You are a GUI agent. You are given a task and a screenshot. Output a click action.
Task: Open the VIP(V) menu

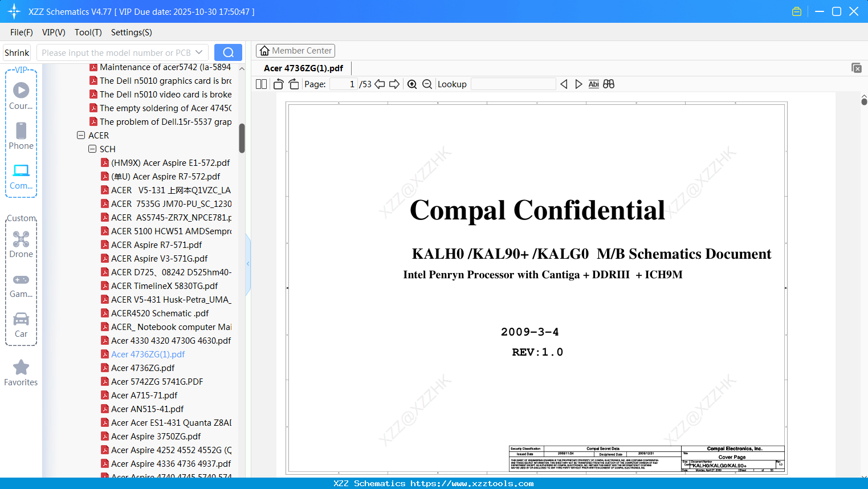pyautogui.click(x=54, y=32)
